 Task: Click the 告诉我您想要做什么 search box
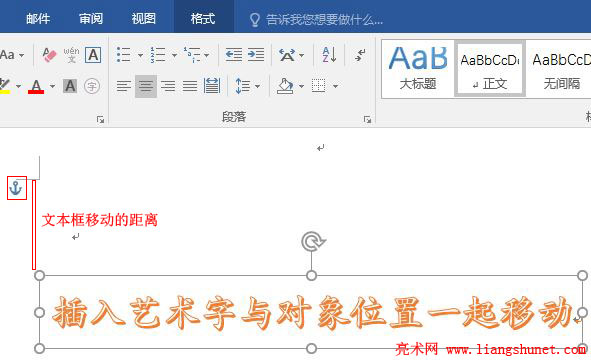[317, 20]
